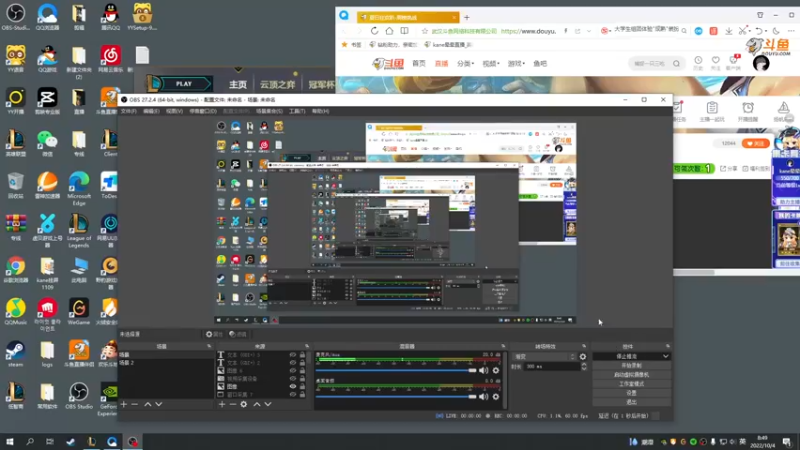Toggle visibility of the bright 图像 source
Screen dimensions: 800x450
pos(292,386)
